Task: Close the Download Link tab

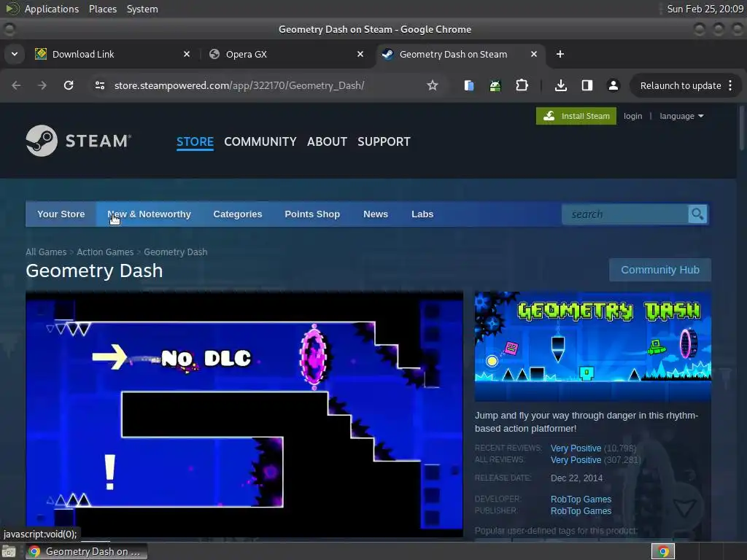Action: [x=187, y=54]
